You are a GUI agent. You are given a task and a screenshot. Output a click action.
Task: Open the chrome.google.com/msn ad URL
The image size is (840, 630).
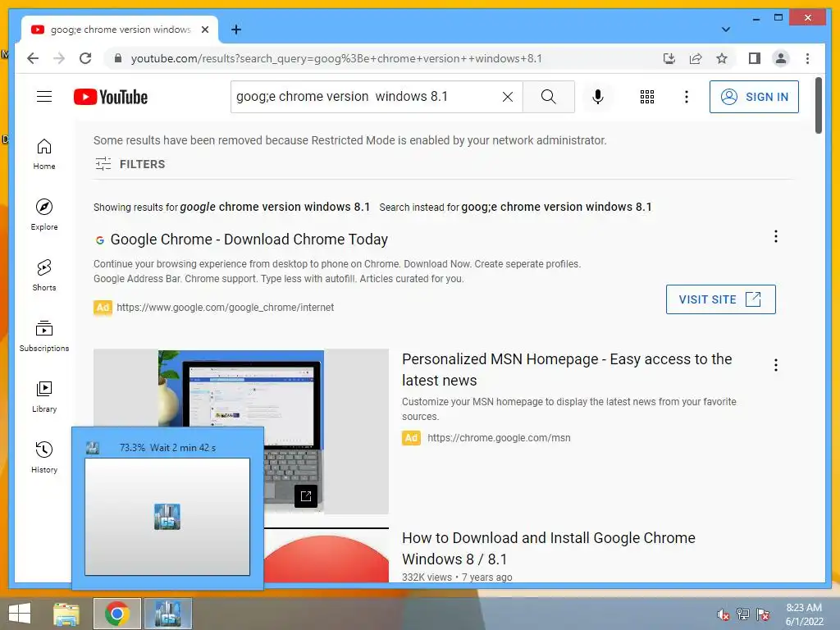pyautogui.click(x=499, y=438)
